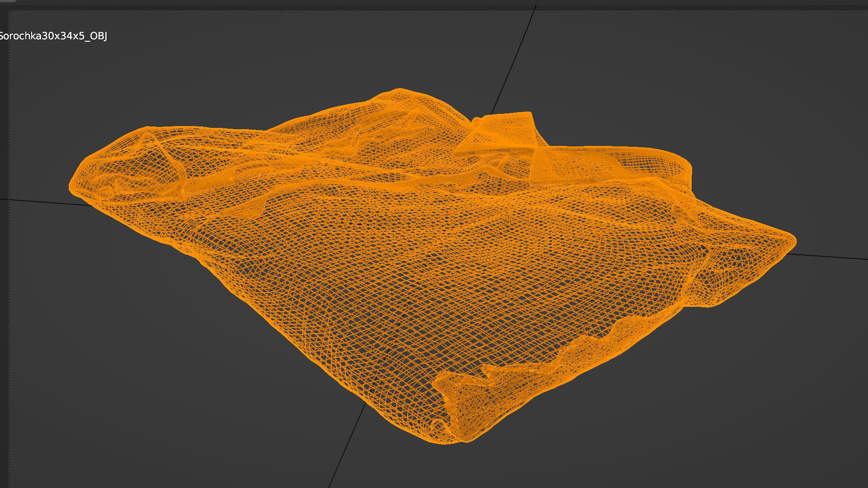Click the Sorochka30x34x5_OBJ object name label

point(53,36)
